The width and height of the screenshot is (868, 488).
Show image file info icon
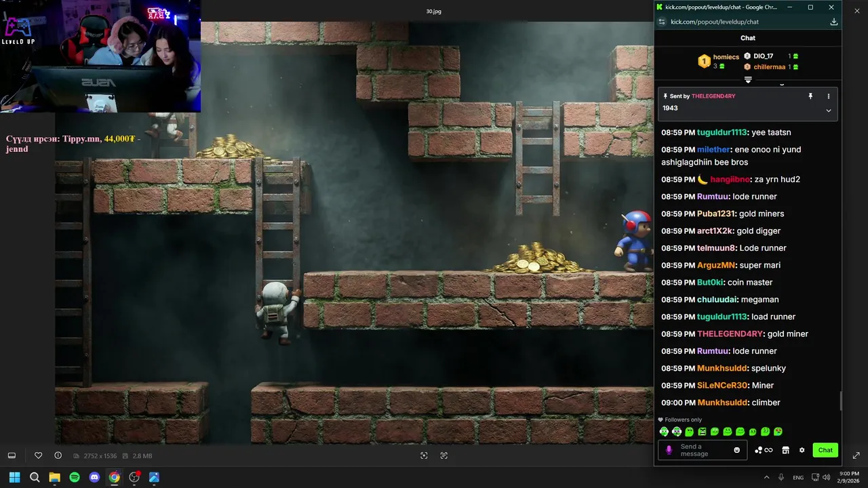tap(58, 455)
